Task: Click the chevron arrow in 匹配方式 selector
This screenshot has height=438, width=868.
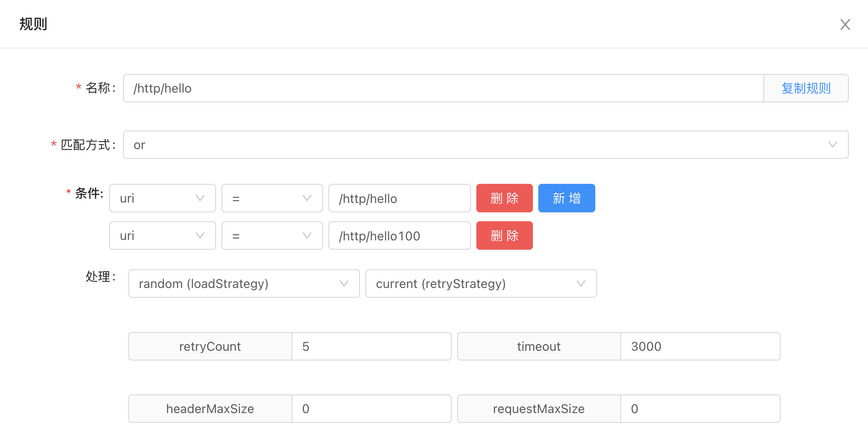Action: coord(832,145)
